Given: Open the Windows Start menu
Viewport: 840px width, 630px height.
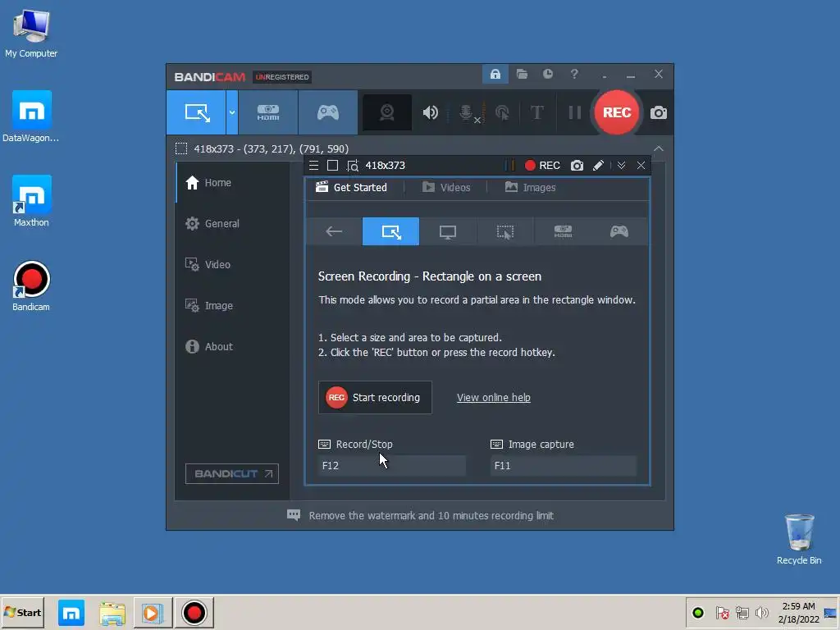Looking at the screenshot, I should (x=22, y=612).
